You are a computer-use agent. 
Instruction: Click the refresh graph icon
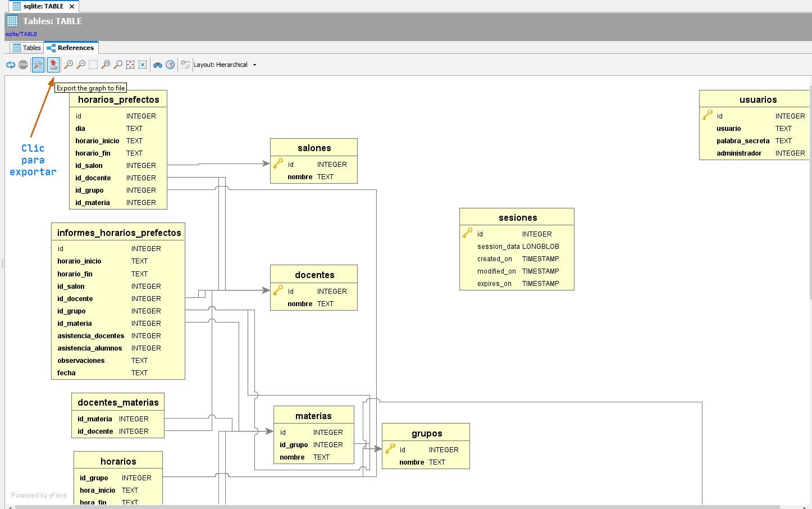tap(11, 65)
